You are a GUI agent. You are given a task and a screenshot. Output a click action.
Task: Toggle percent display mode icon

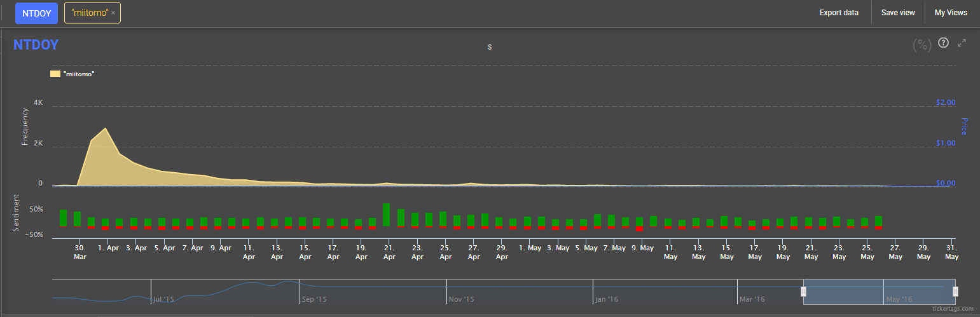coord(922,44)
